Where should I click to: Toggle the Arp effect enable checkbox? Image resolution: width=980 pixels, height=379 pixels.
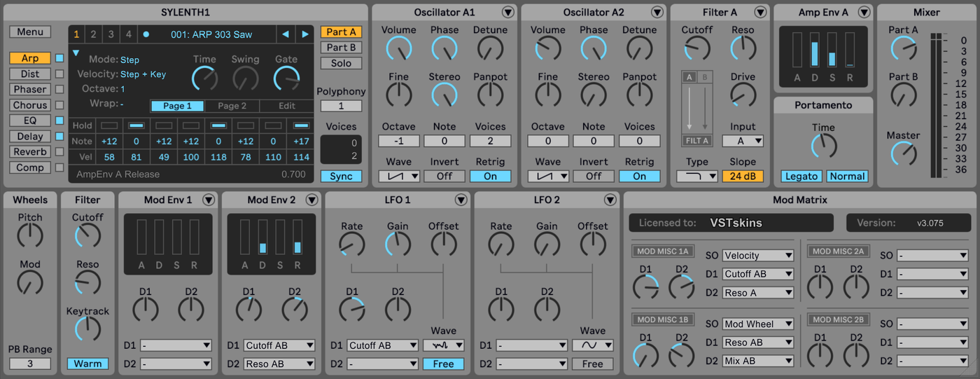59,58
